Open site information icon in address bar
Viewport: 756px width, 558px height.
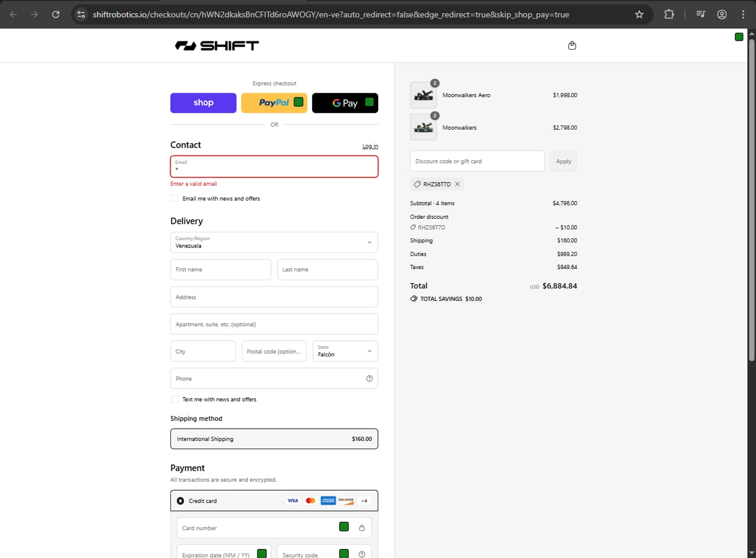click(x=81, y=14)
